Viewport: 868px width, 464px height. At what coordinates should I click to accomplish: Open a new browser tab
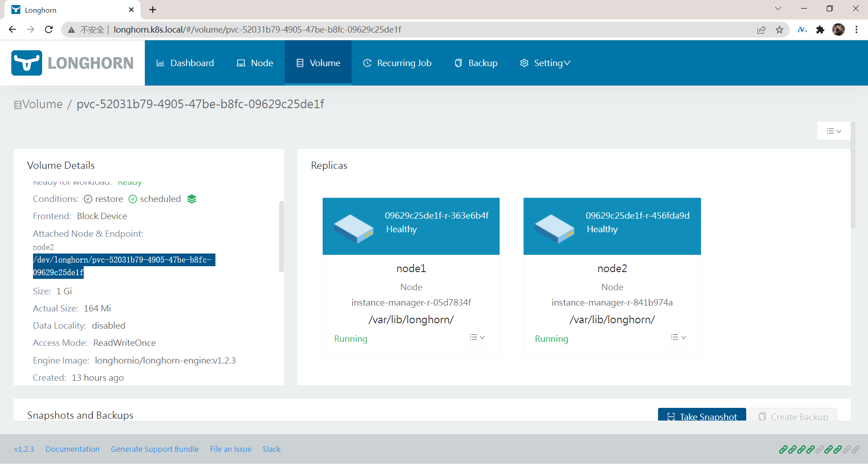coord(153,10)
